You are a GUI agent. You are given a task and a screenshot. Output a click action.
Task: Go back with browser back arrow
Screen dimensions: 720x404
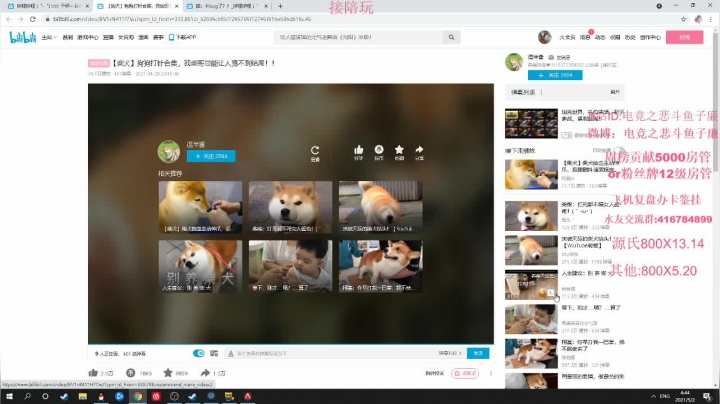[x=9, y=19]
